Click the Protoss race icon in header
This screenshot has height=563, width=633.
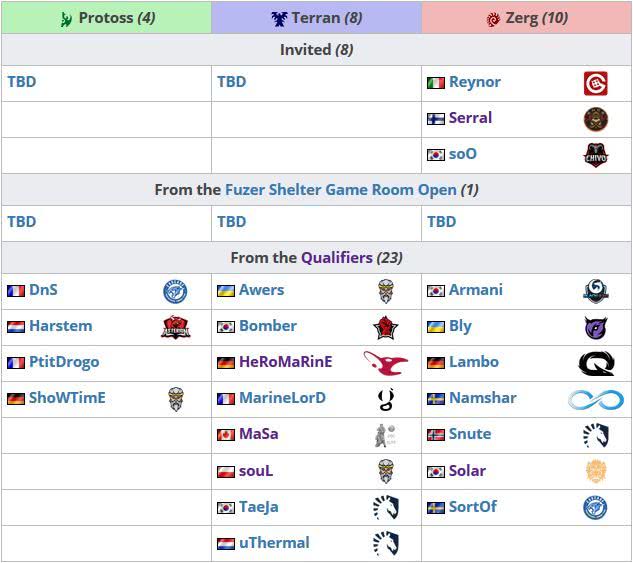[66, 18]
